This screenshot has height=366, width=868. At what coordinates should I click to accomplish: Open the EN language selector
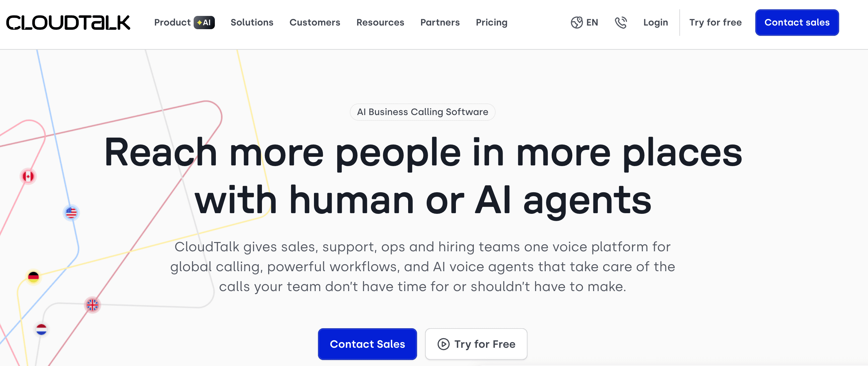[592, 23]
